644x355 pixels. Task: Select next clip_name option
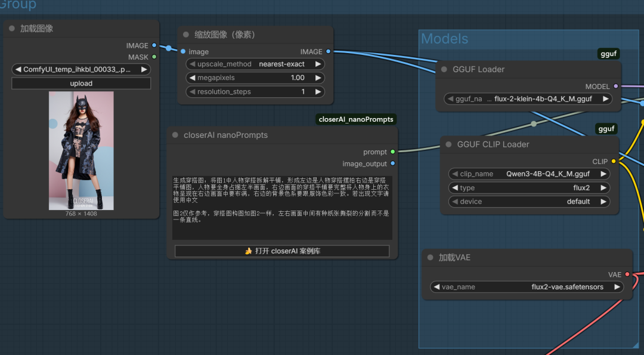point(603,174)
